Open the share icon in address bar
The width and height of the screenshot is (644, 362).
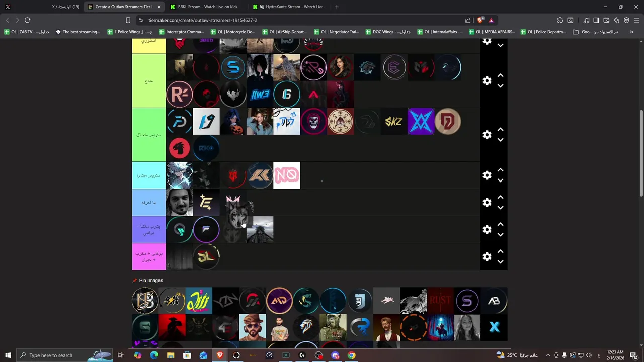click(x=468, y=20)
